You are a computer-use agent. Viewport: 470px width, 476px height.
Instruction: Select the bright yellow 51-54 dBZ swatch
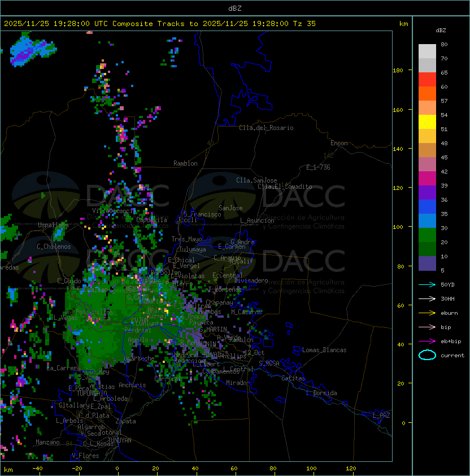pyautogui.click(x=427, y=122)
